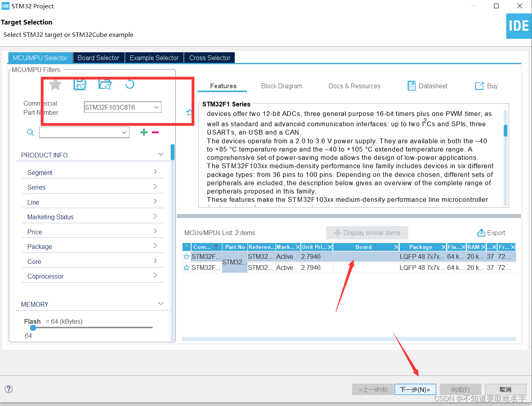Close the Frequency column with its X
532x406 pixels.
pos(513,247)
